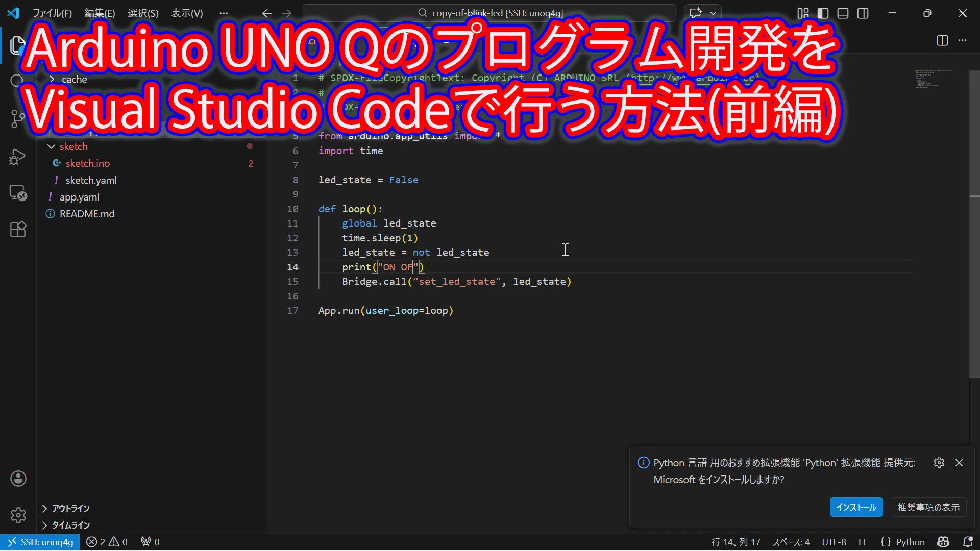Open the Copilot status icon
Screen dimensions: 980x551
pos(943,542)
